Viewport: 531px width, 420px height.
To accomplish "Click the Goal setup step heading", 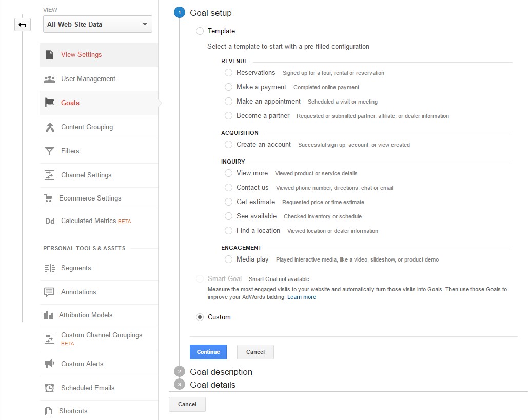I will 211,13.
